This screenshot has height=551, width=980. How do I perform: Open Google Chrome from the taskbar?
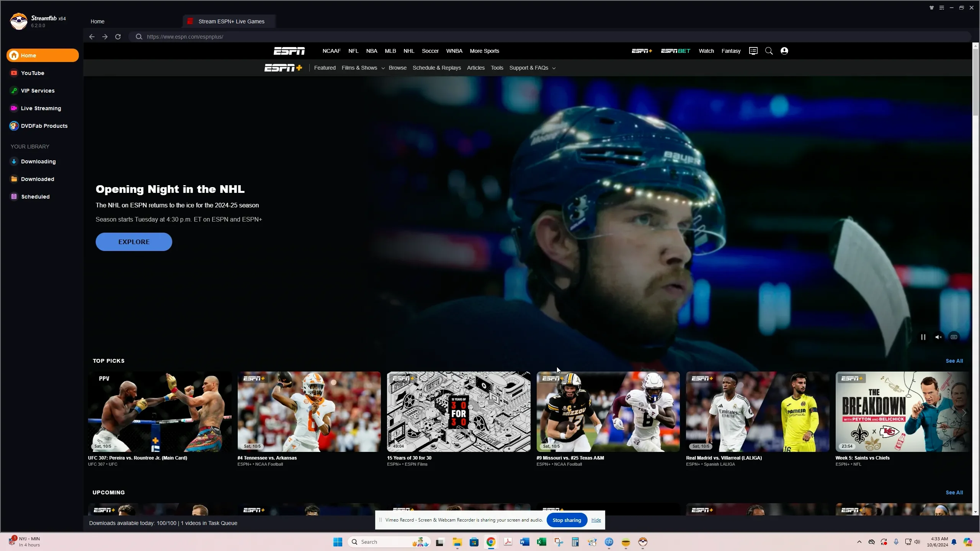pyautogui.click(x=491, y=542)
